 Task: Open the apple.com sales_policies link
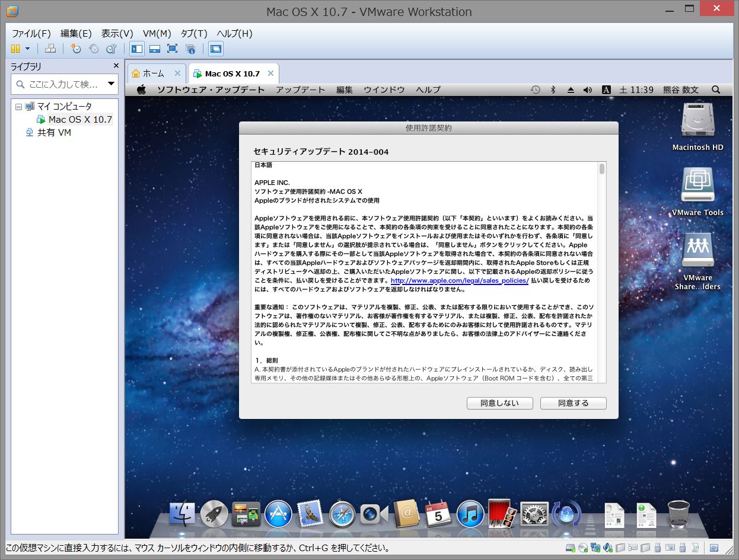pos(460,280)
